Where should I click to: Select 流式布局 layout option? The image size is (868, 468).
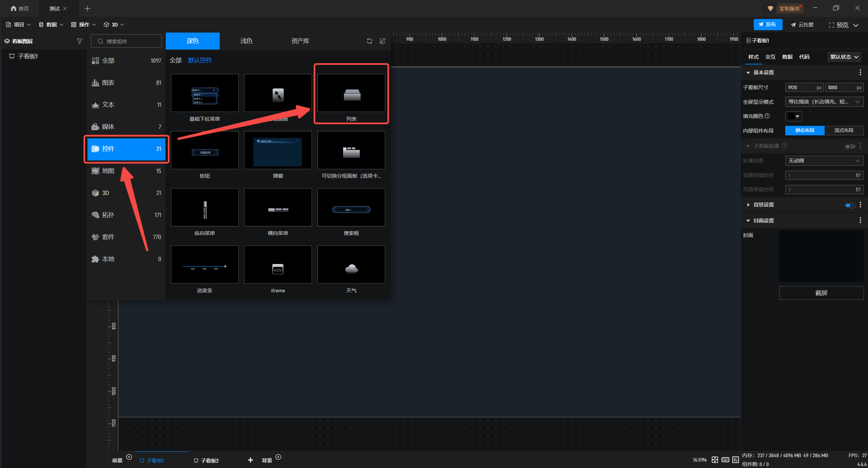tap(844, 131)
